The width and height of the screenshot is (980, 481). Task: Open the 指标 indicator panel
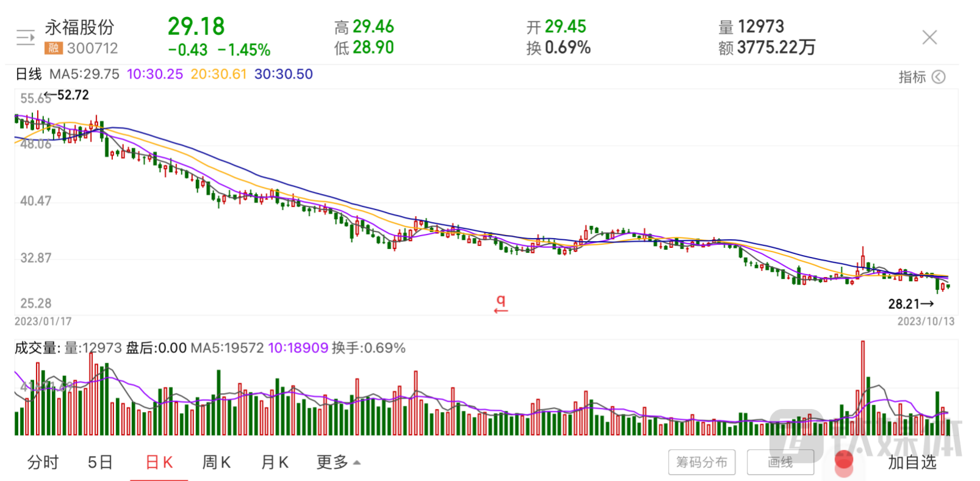tap(912, 77)
